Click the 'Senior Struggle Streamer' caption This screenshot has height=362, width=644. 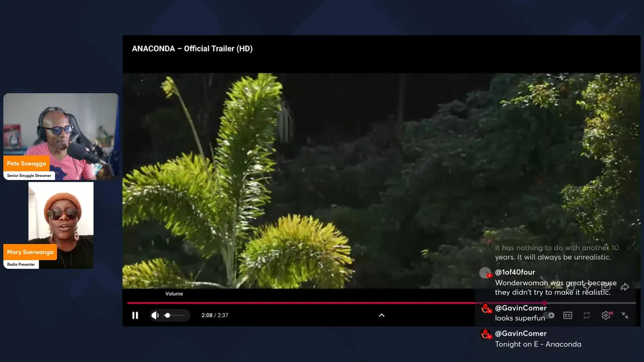tap(29, 175)
